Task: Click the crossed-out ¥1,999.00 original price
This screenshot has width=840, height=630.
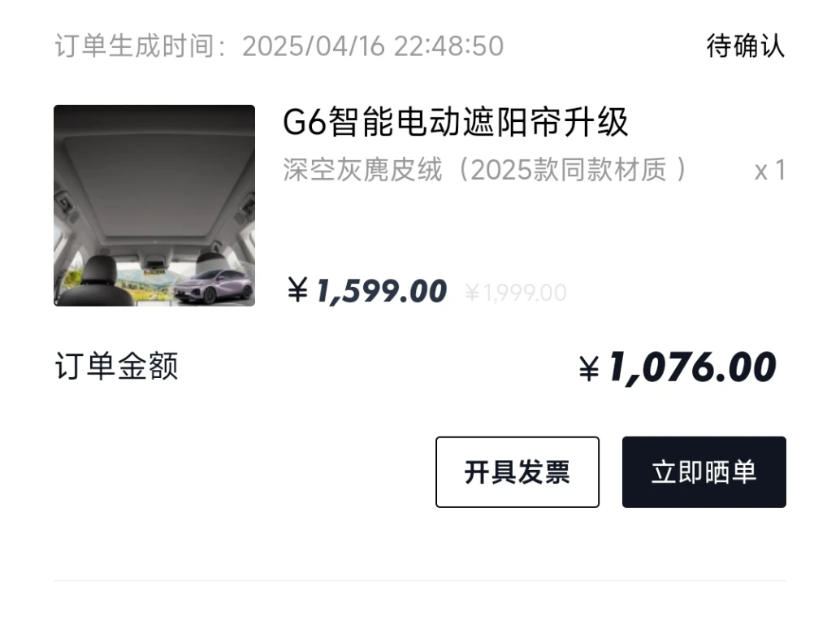Action: tap(516, 293)
